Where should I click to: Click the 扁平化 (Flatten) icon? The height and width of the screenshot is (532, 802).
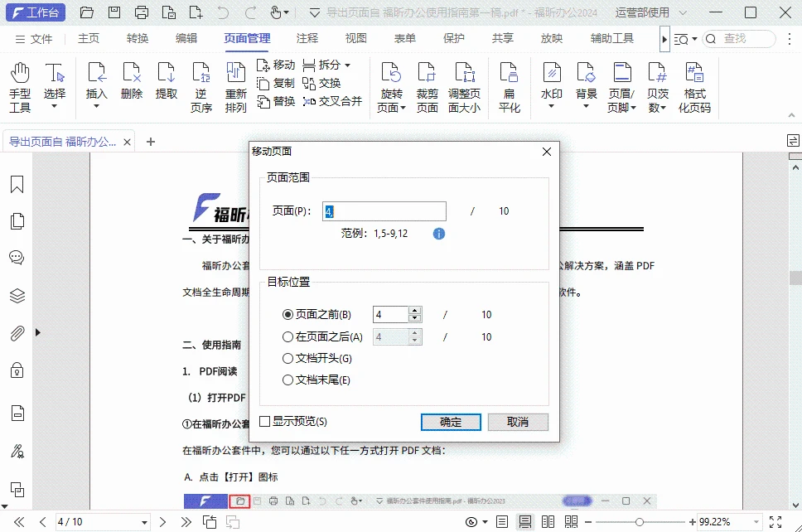click(x=509, y=79)
